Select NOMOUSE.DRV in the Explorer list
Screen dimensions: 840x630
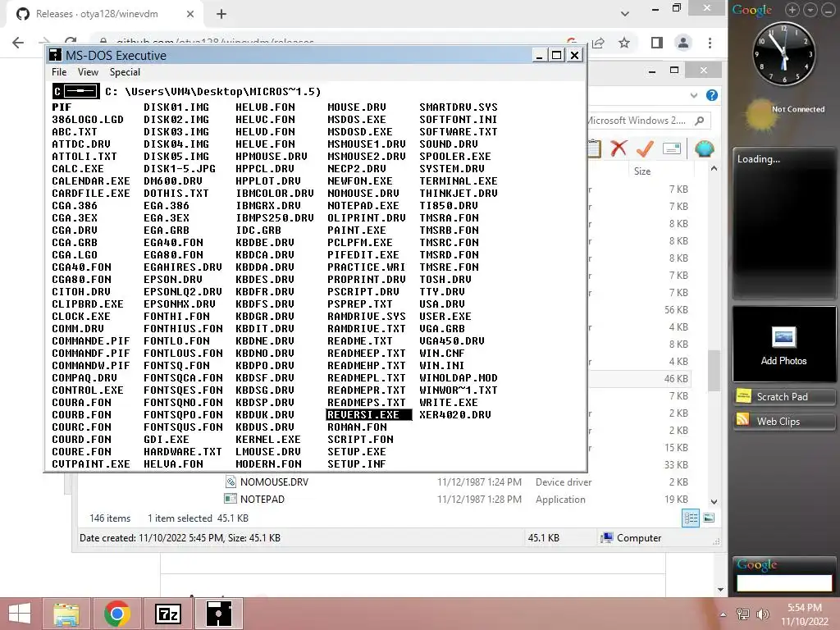[274, 482]
